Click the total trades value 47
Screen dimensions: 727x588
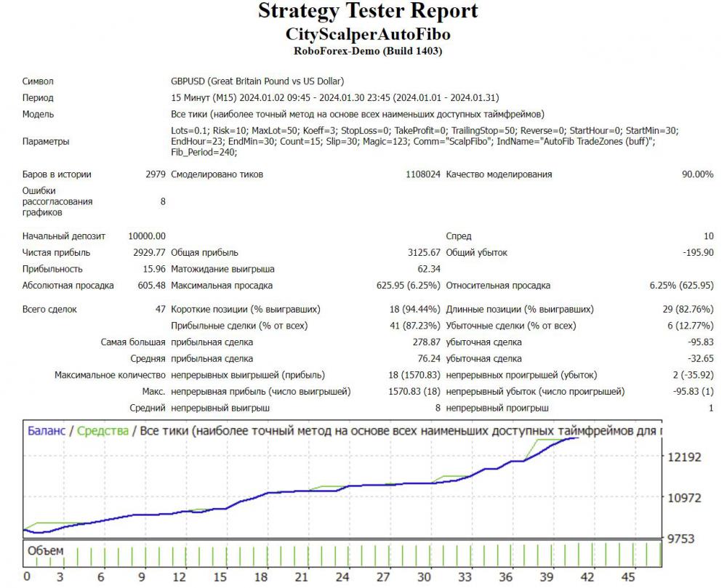[x=161, y=310]
